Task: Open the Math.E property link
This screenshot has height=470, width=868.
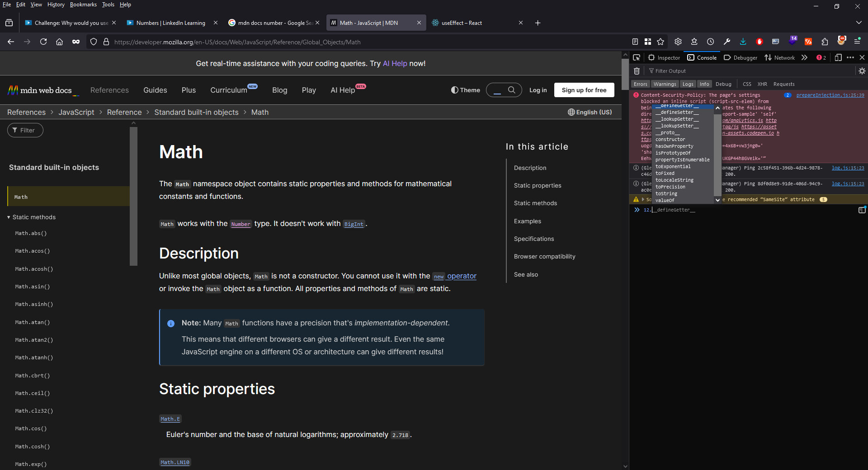Action: tap(170, 419)
